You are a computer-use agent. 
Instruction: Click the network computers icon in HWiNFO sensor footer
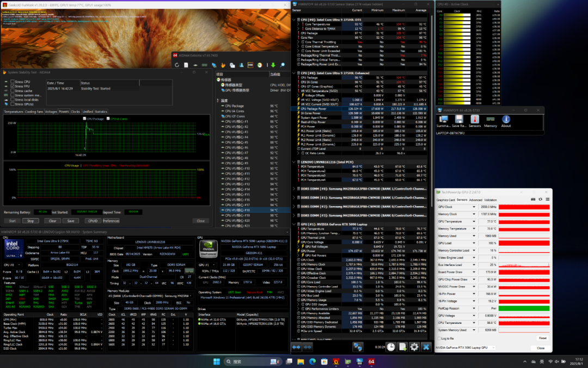tap(357, 347)
